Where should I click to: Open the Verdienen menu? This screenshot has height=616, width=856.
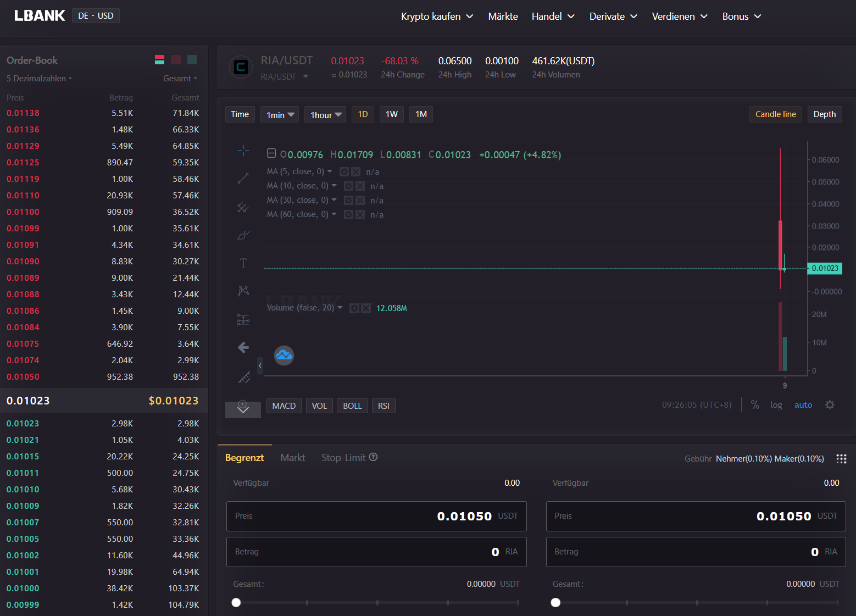680,16
